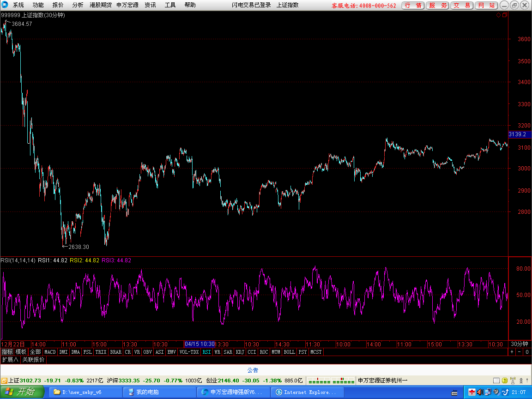Switch indicator to WR

coord(218,352)
